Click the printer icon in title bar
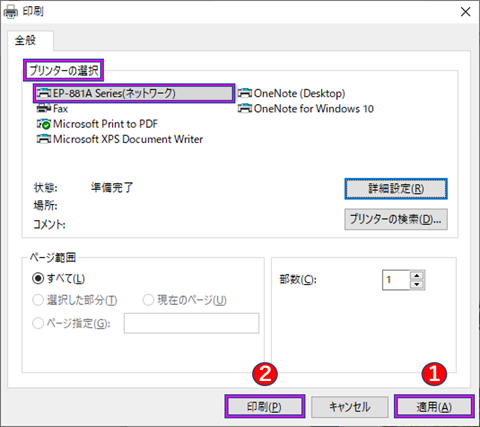Image resolution: width=480 pixels, height=427 pixels. click(11, 12)
